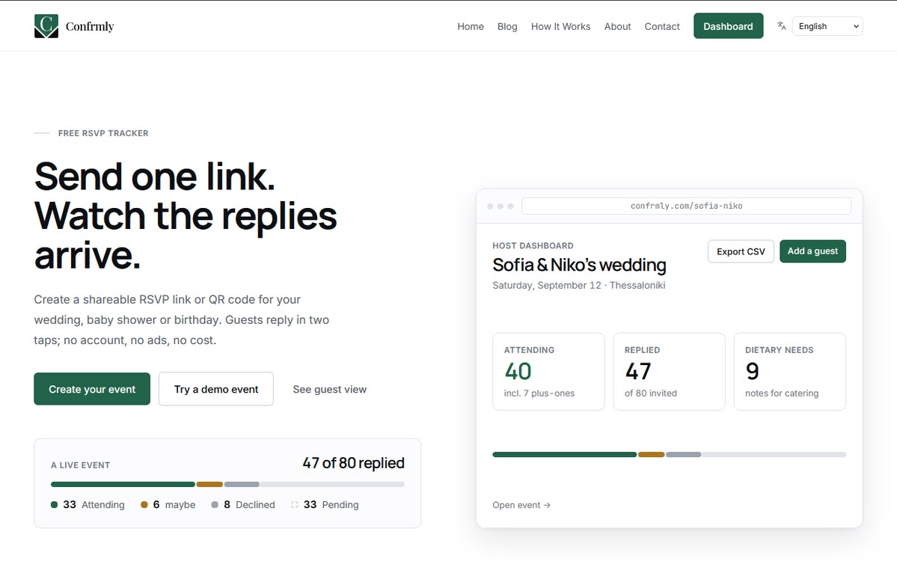
Task: Follow the See guest view link
Action: (329, 389)
